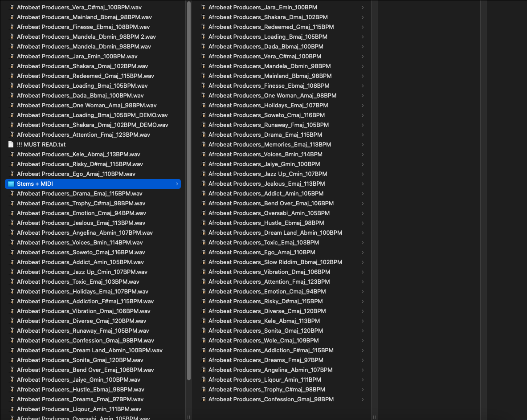Select Afrobeat Producers_Ego_Amaj_110BPM.wav
The height and width of the screenshot is (420, 527).
pos(76,174)
